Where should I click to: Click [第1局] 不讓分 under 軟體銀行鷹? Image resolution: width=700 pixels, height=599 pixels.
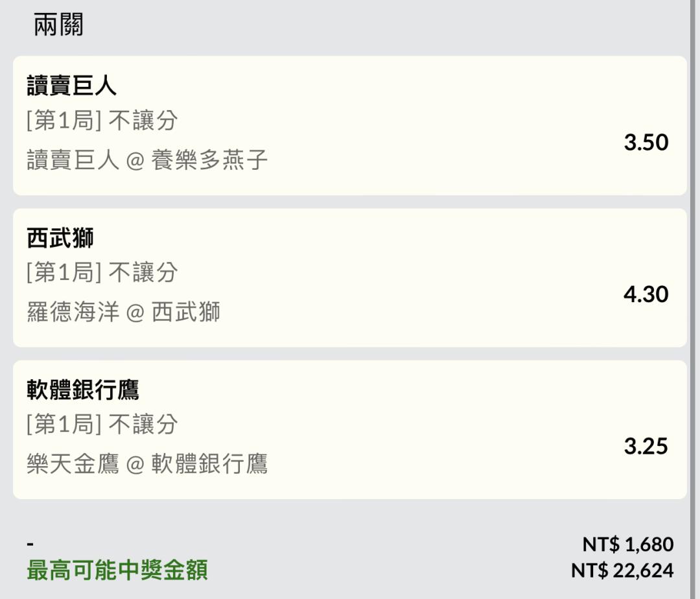click(x=102, y=424)
